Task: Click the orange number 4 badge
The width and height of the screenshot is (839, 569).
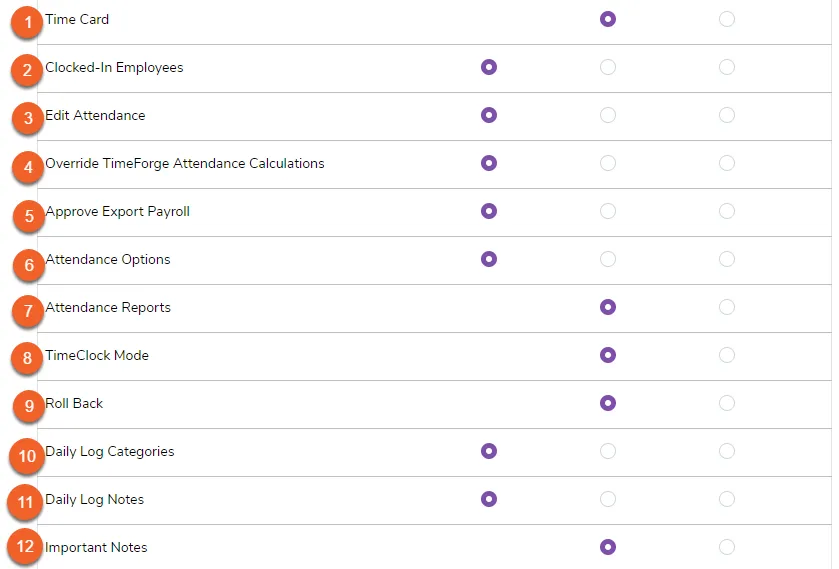Action: click(28, 168)
